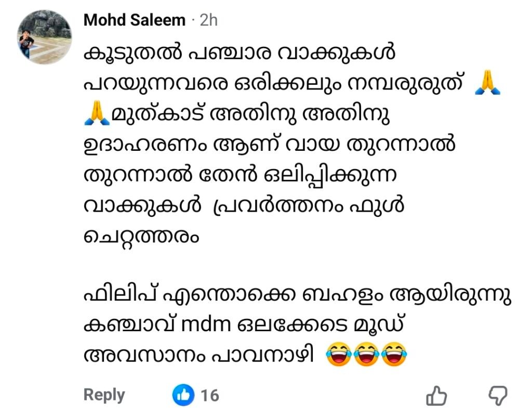Like the comment with thumbs-up outline icon
Image resolution: width=532 pixels, height=415 pixels.
pos(436,396)
